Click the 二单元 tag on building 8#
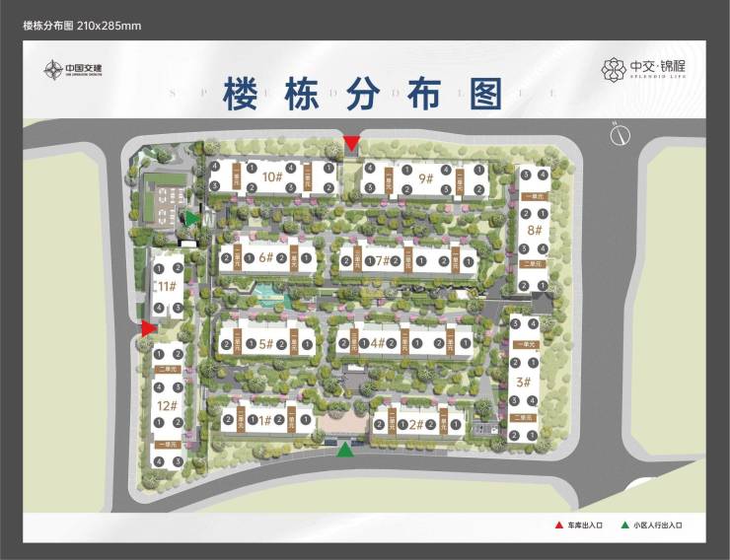 coord(533,263)
